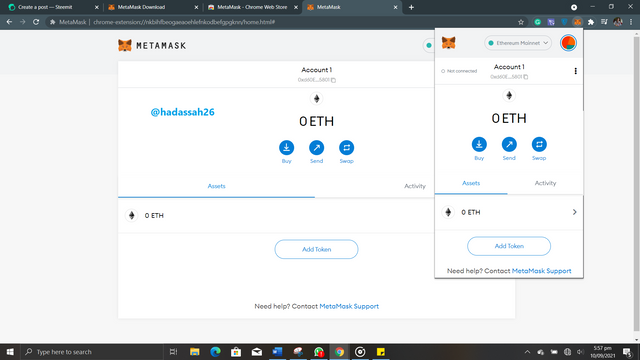Viewport: 640px width, 360px height.
Task: Click Account 1 name on main page
Action: pos(316,70)
